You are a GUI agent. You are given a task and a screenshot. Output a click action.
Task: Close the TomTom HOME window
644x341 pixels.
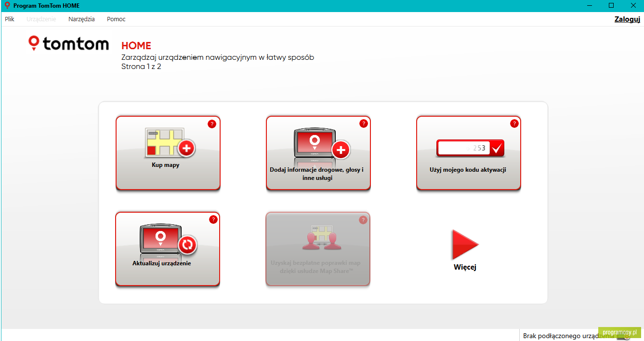[x=633, y=6]
